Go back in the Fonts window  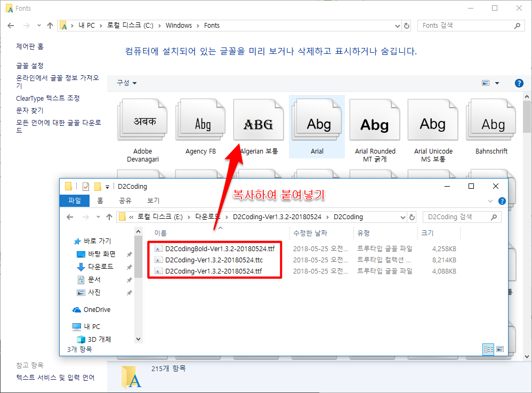tap(11, 26)
